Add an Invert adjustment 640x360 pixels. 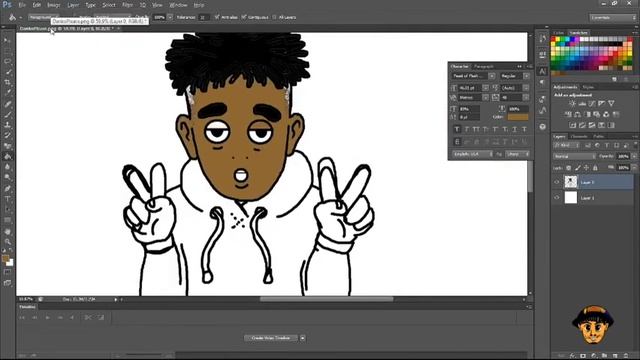(573, 125)
